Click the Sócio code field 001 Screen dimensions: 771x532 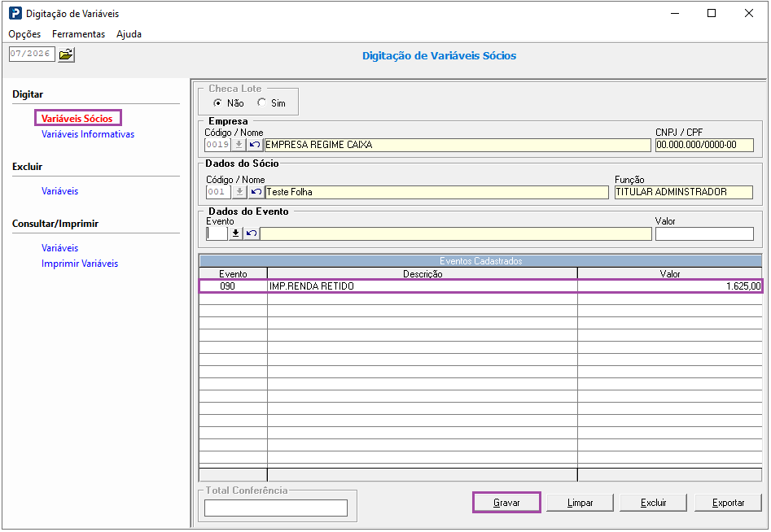(218, 192)
